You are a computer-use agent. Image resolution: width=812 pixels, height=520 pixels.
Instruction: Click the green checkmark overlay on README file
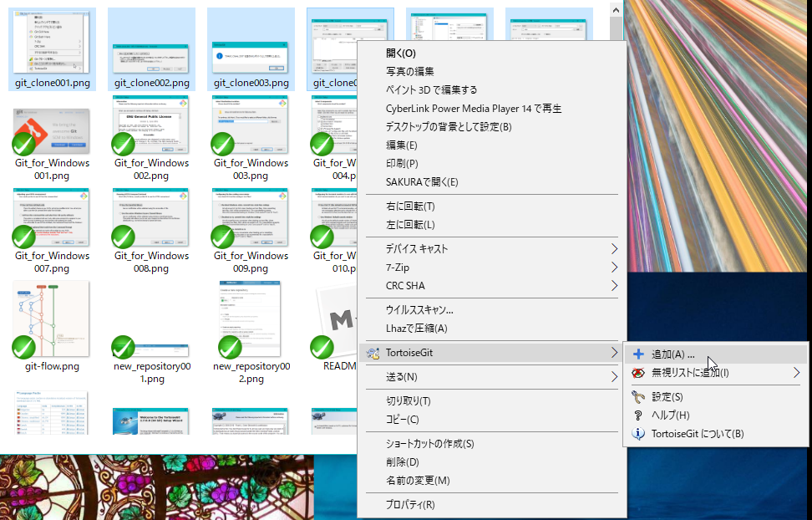click(x=322, y=345)
